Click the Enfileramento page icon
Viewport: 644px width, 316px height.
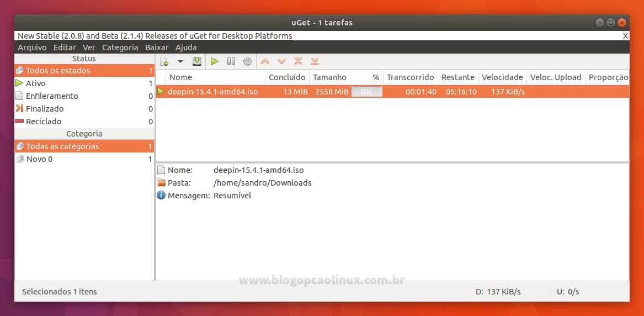point(19,96)
